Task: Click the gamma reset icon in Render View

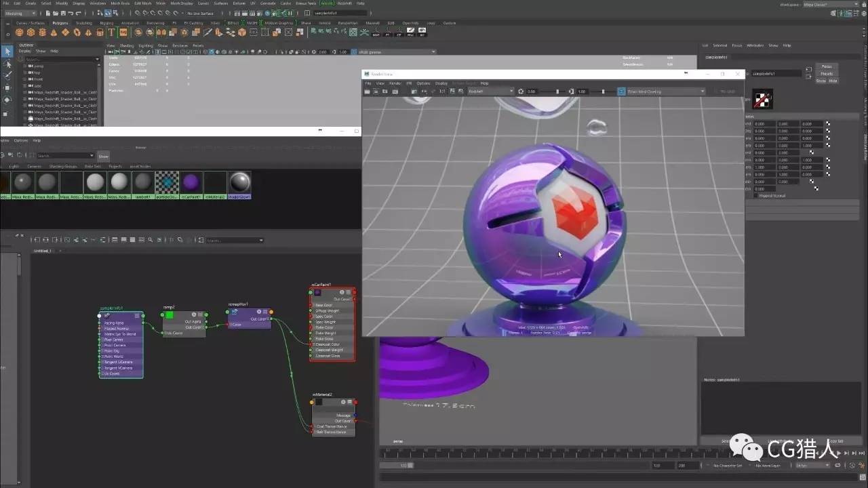Action: click(571, 91)
